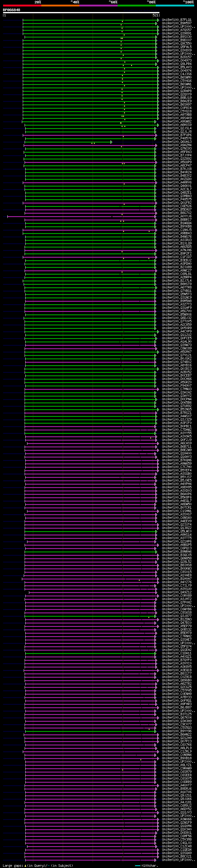The height and width of the screenshot is (868, 197).
Task: Select hit label UniRef100_A9S4K9
Action: click(177, 118)
